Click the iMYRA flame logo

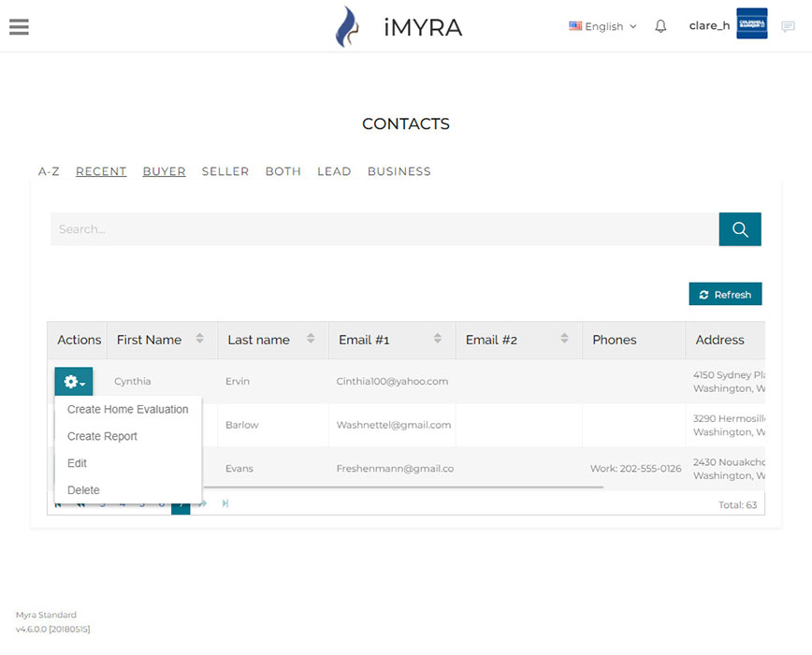[347, 26]
